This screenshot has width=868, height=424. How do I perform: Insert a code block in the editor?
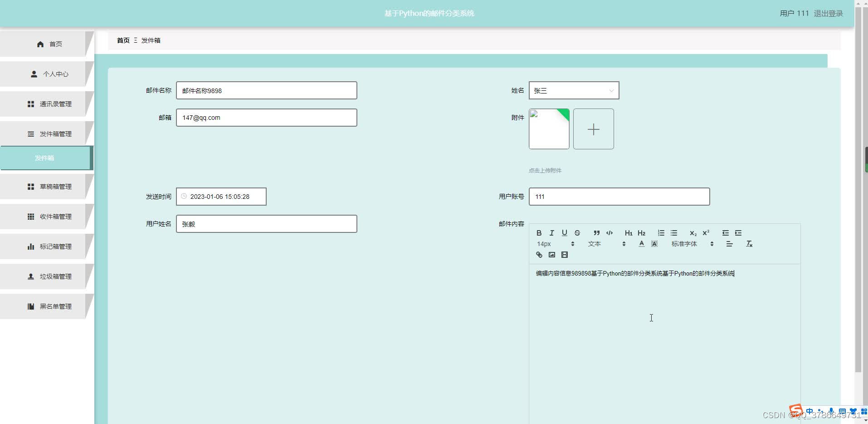(610, 233)
